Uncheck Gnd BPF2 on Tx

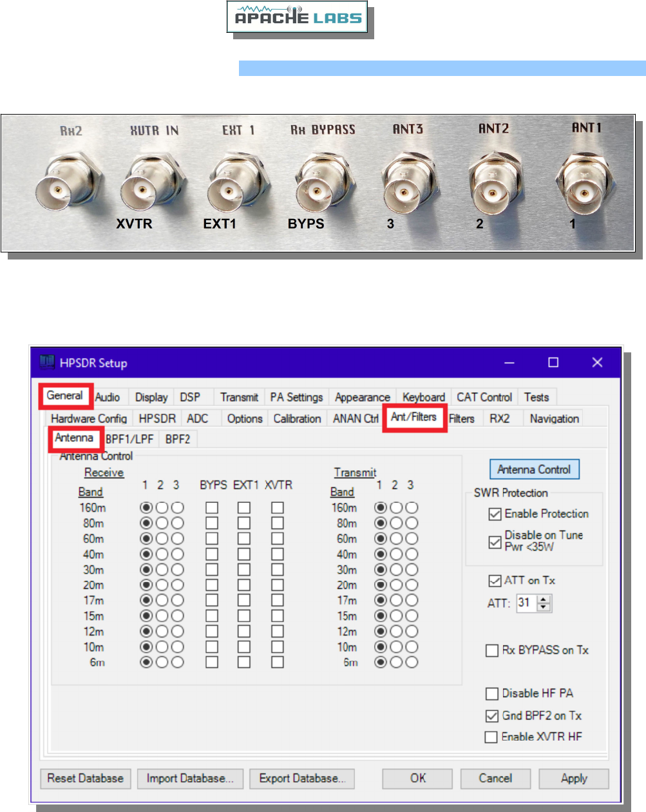pos(492,716)
